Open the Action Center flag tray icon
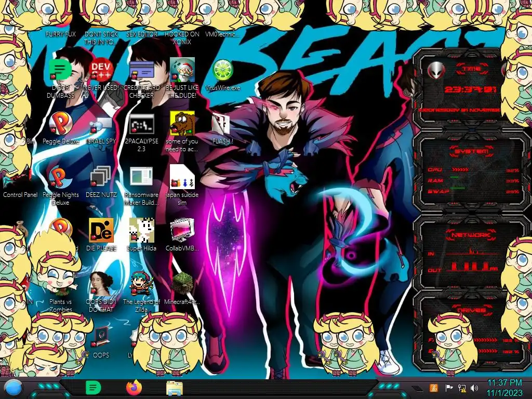The height and width of the screenshot is (399, 532). (449, 388)
